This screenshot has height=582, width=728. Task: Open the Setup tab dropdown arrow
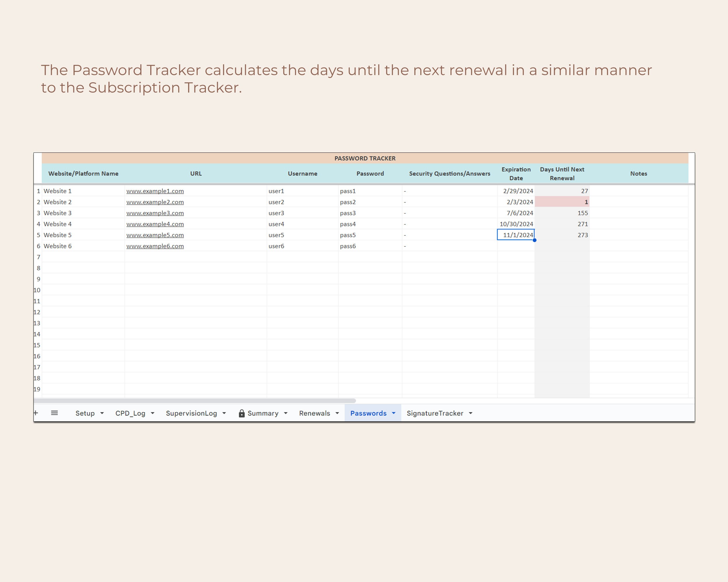(102, 413)
